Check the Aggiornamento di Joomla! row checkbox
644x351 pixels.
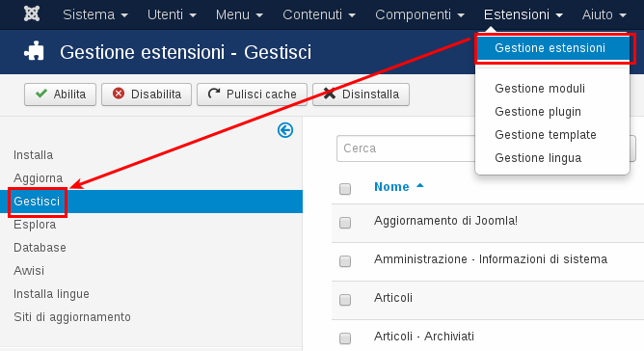(x=345, y=223)
